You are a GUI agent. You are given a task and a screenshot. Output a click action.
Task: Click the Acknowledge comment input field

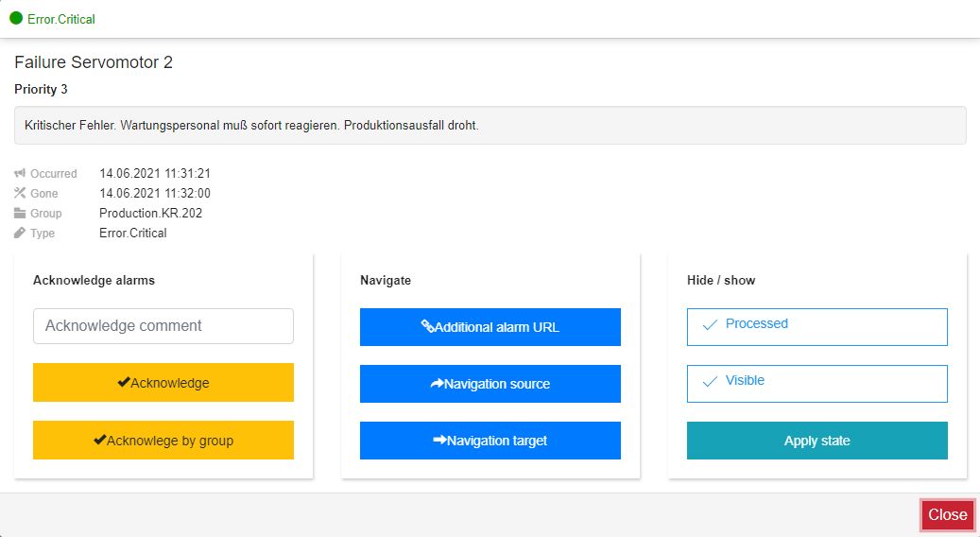pos(163,326)
